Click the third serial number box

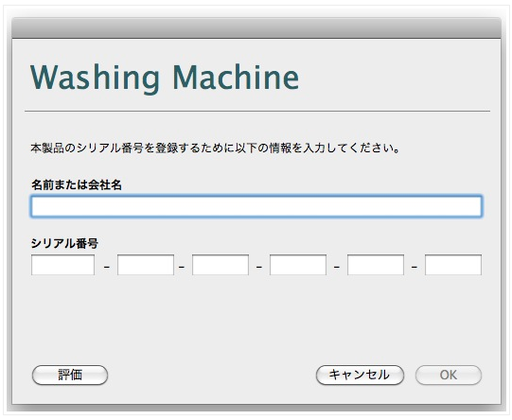click(221, 265)
